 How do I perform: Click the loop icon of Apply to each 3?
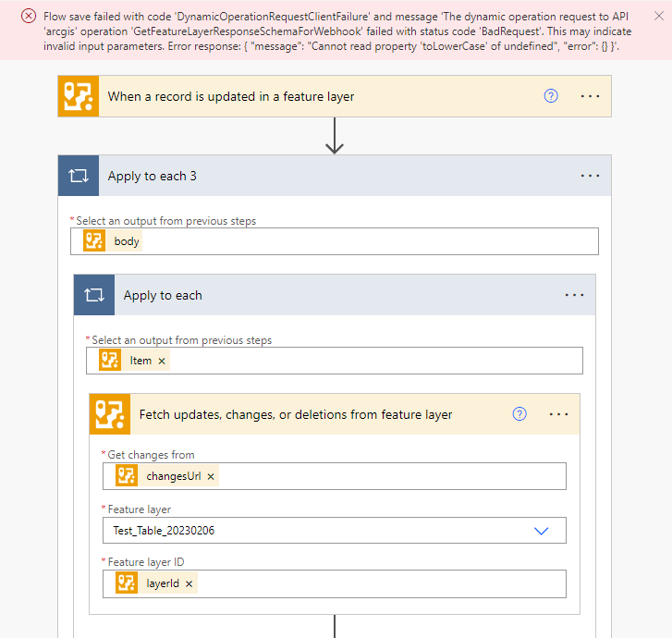pyautogui.click(x=79, y=176)
